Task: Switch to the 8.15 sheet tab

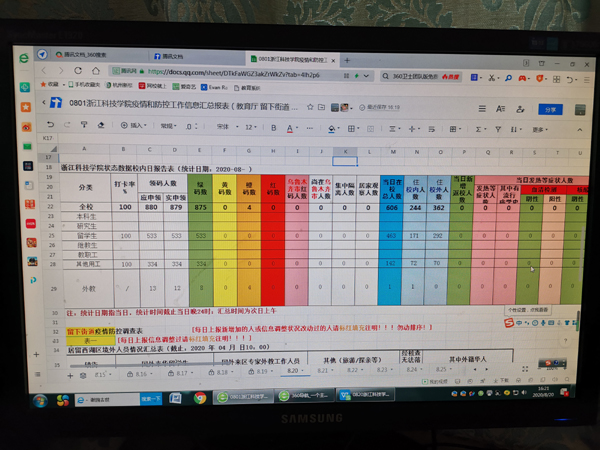Action: click(101, 373)
